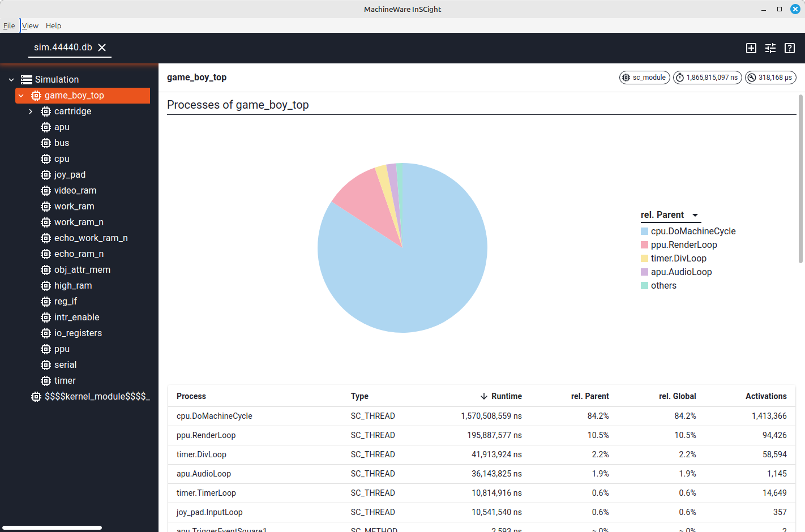Click the chip icon beside work_ram
The image size is (805, 532).
tap(46, 207)
